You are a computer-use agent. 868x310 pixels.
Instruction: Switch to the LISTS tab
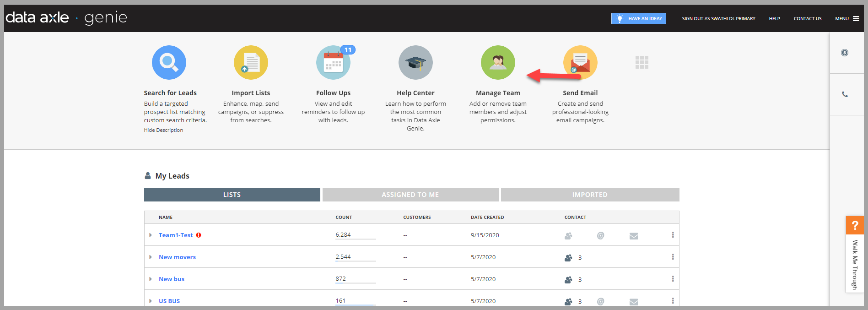tap(232, 195)
